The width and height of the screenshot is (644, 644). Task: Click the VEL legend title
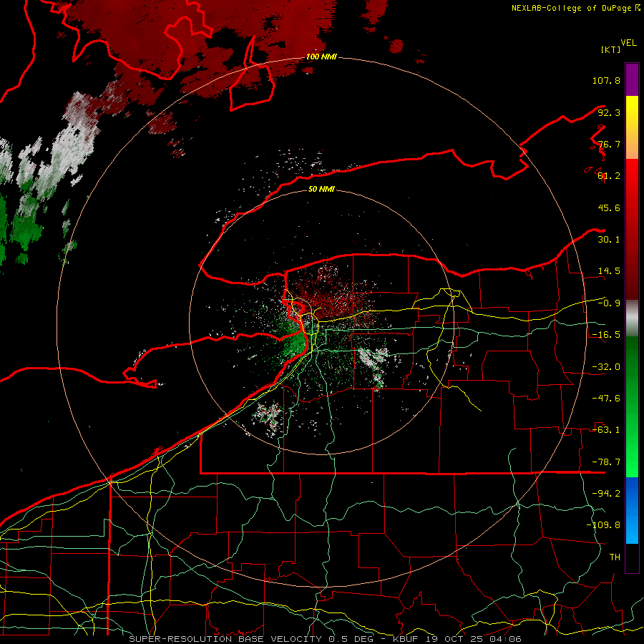coord(628,43)
